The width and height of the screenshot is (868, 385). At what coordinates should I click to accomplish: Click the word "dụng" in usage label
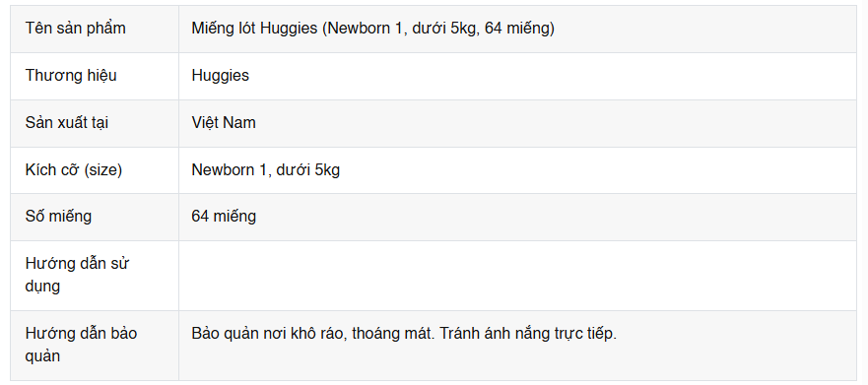pos(42,287)
